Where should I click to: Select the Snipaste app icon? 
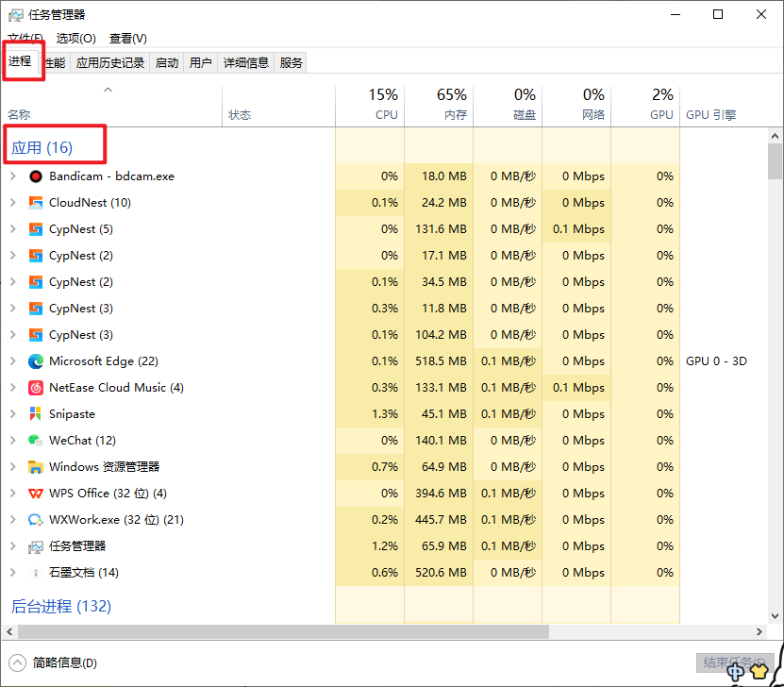coord(36,414)
